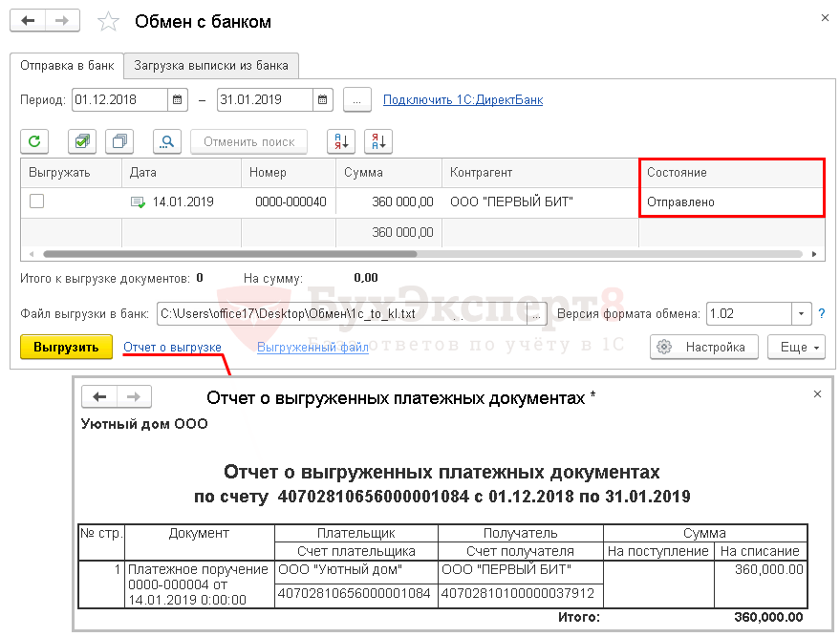Image resolution: width=840 pixels, height=637 pixels.
Task: Click the refresh list icon
Action: pos(35,141)
